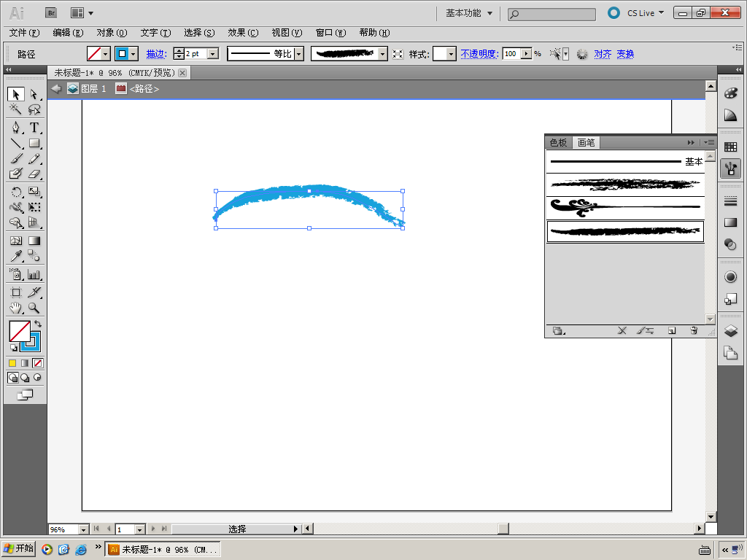Select the Selection (black arrow) tool

(x=16, y=94)
